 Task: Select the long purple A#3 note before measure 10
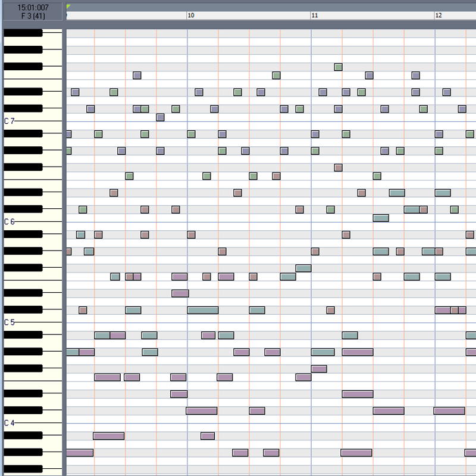click(x=109, y=436)
